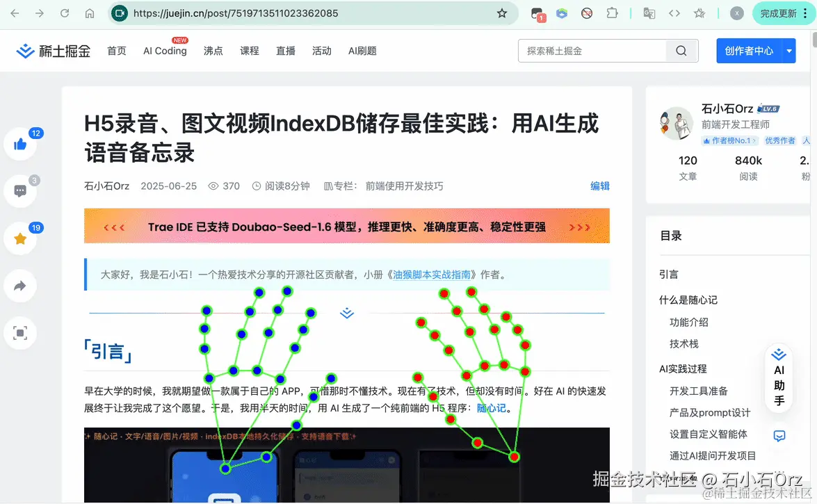The height and width of the screenshot is (504, 817).
Task: Open the 活动 nav item
Action: 321,51
